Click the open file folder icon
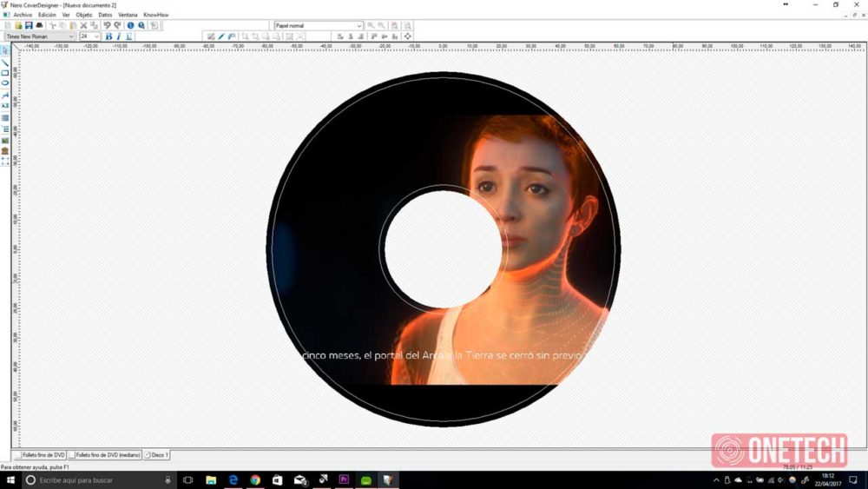Image resolution: width=868 pixels, height=489 pixels. pos(18,25)
